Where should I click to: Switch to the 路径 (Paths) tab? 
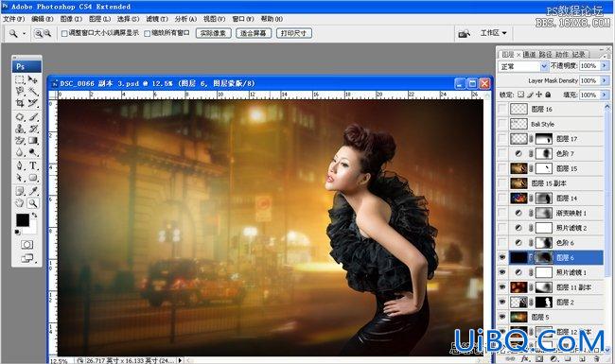point(545,55)
